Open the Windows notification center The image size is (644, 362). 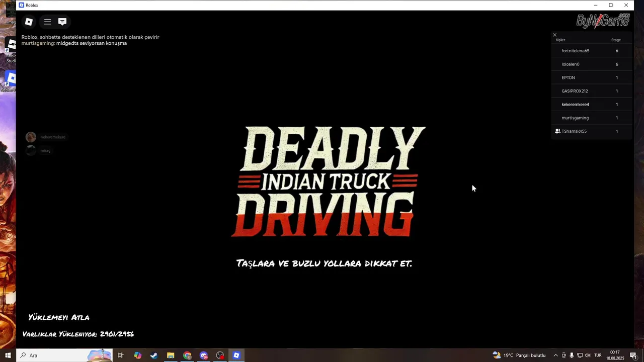633,355
